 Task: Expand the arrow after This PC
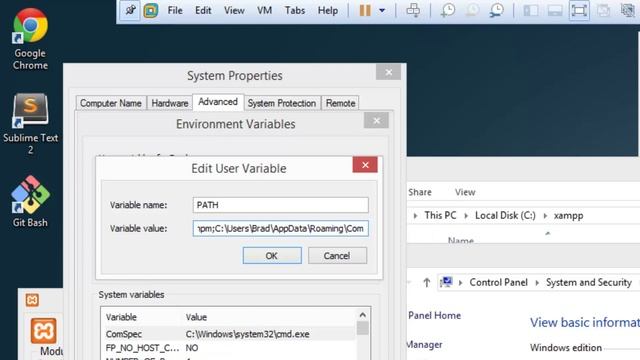tap(466, 216)
